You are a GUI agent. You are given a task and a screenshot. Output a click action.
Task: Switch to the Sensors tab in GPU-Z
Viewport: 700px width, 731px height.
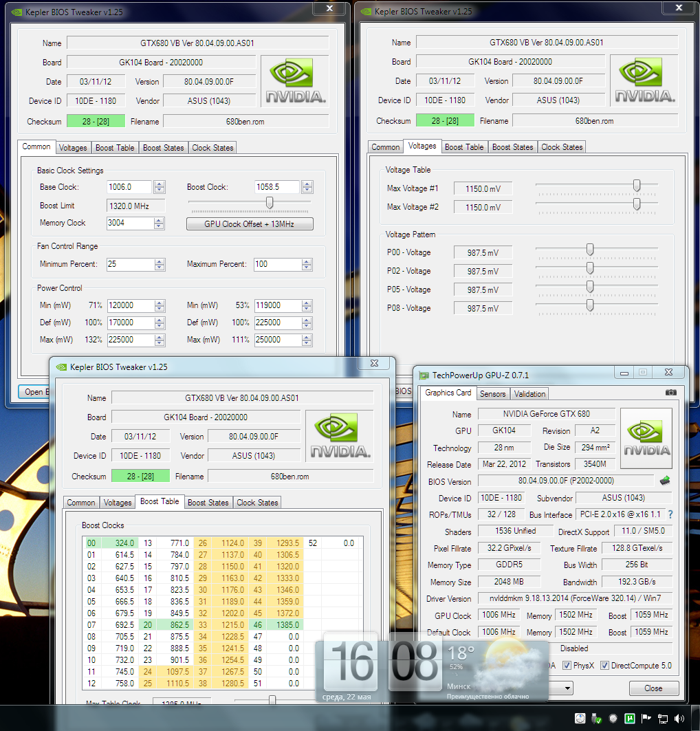pos(492,394)
